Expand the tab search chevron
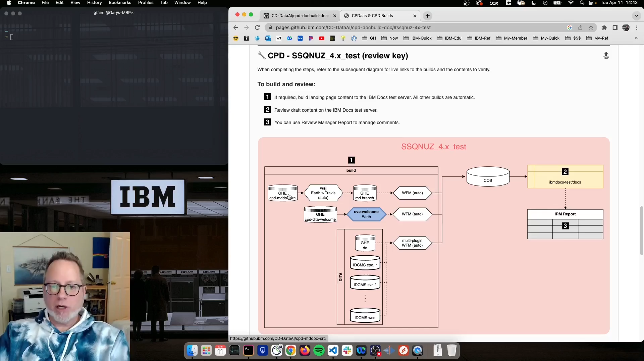 click(x=636, y=16)
